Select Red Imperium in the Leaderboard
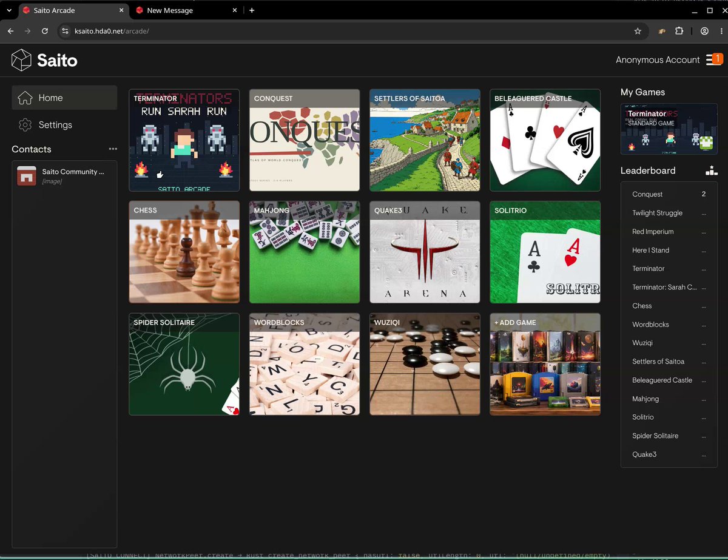The image size is (728, 560). click(x=669, y=232)
